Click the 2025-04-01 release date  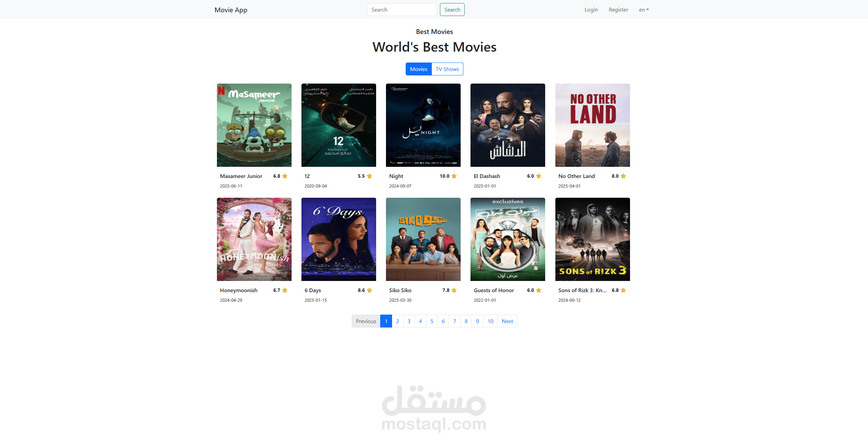coord(569,186)
